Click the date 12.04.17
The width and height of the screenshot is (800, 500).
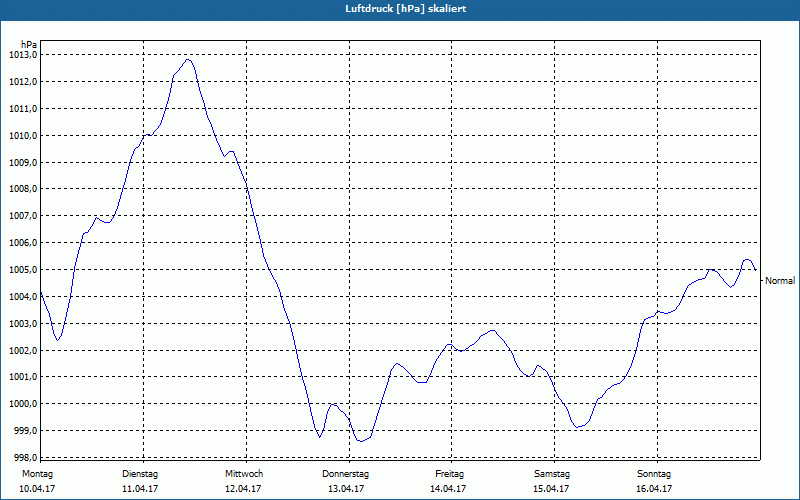click(x=243, y=489)
